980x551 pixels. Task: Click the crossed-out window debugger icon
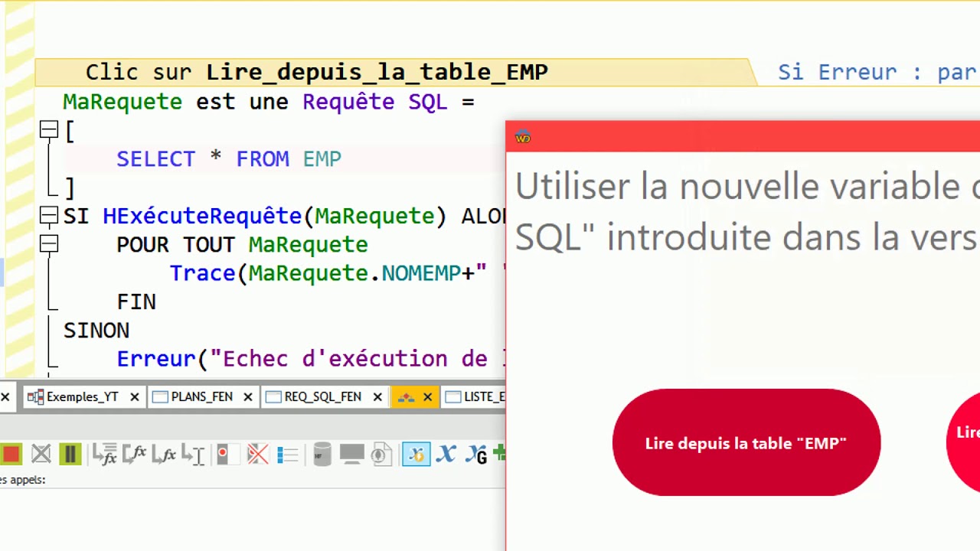coord(41,455)
